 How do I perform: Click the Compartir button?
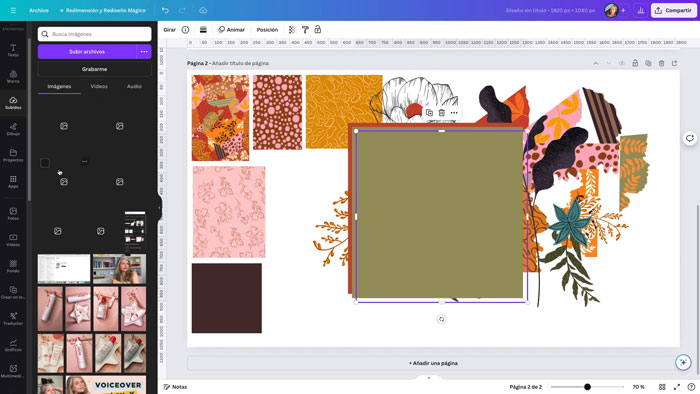click(x=674, y=10)
